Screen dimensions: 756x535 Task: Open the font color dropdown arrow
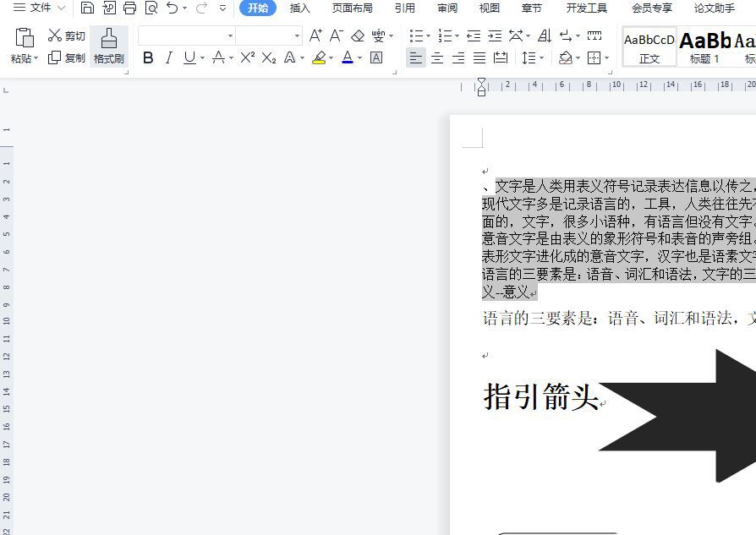tap(359, 58)
